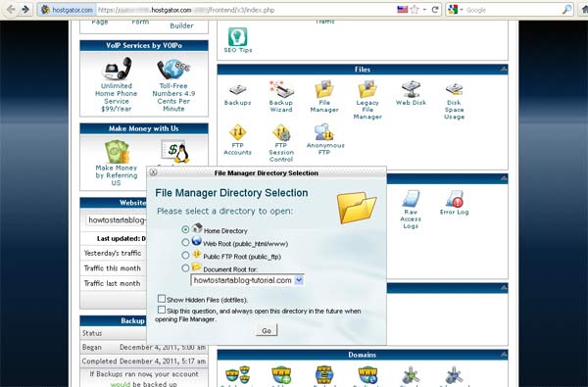Click the penguin dollar-sign icon
The image size is (588, 387).
click(x=175, y=152)
